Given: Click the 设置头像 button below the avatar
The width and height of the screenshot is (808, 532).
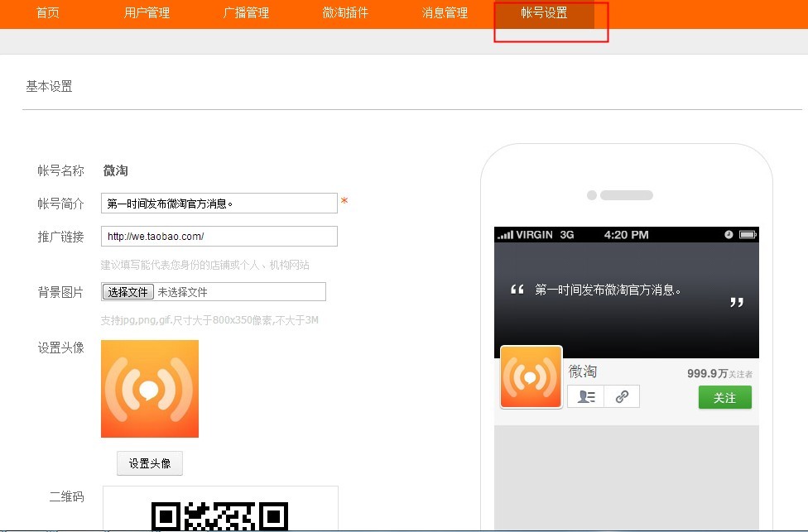Looking at the screenshot, I should point(149,463).
